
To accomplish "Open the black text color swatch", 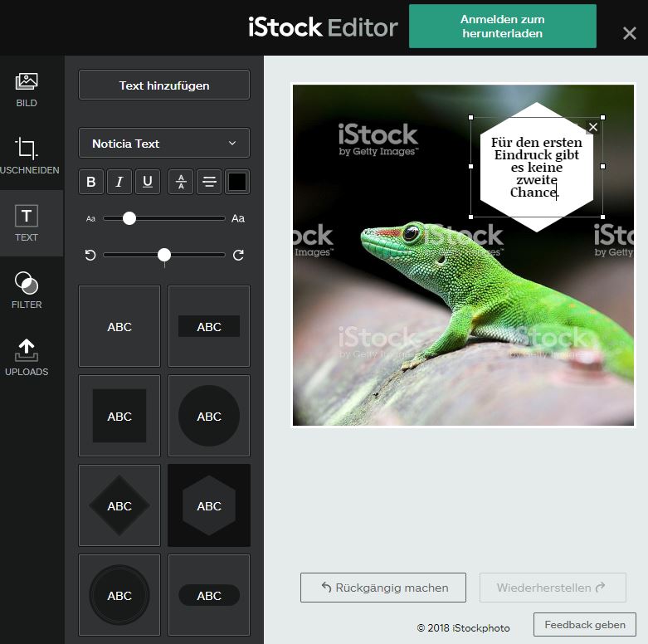I will click(x=237, y=182).
